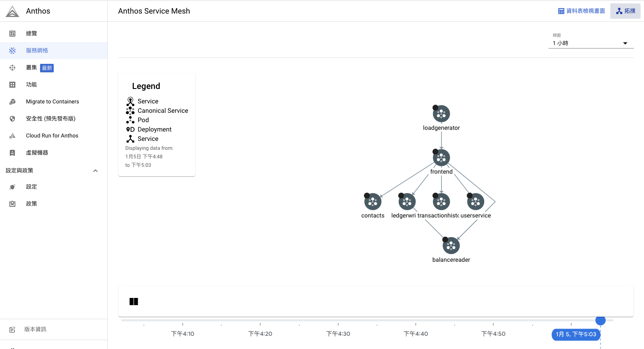This screenshot has width=644, height=349.
Task: Go to 叢集 clusters page
Action: (x=32, y=68)
